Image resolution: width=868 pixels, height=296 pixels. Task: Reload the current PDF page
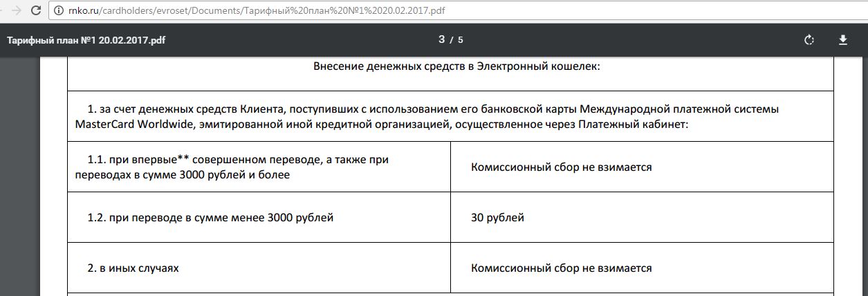point(37,10)
